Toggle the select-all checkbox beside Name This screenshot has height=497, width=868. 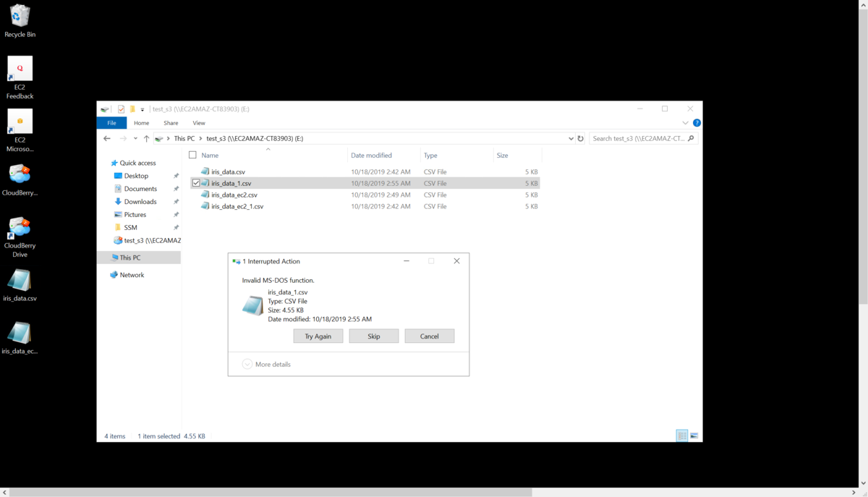(192, 155)
